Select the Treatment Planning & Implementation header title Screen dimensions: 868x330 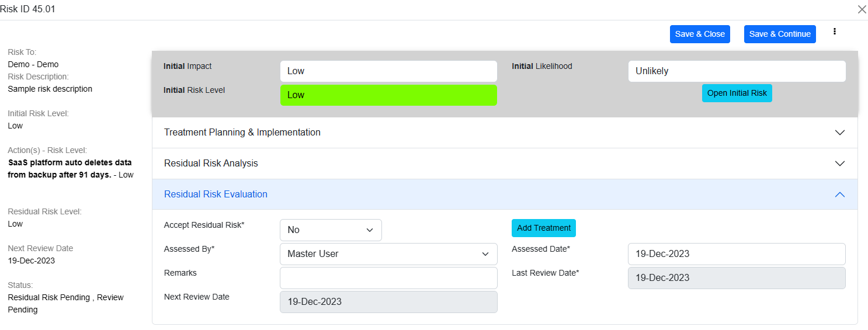click(242, 133)
